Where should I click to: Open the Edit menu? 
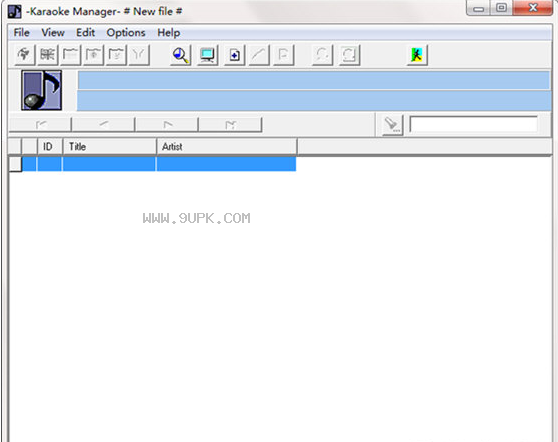pyautogui.click(x=85, y=33)
